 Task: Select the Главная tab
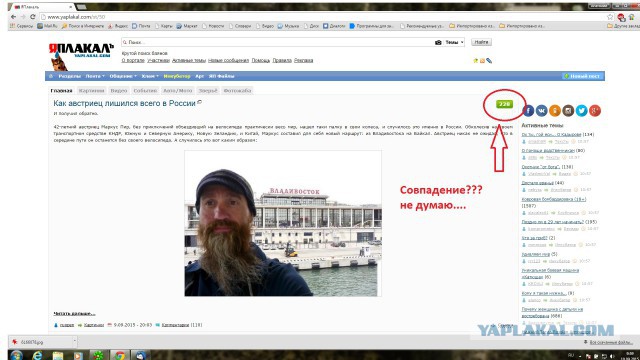click(x=61, y=91)
